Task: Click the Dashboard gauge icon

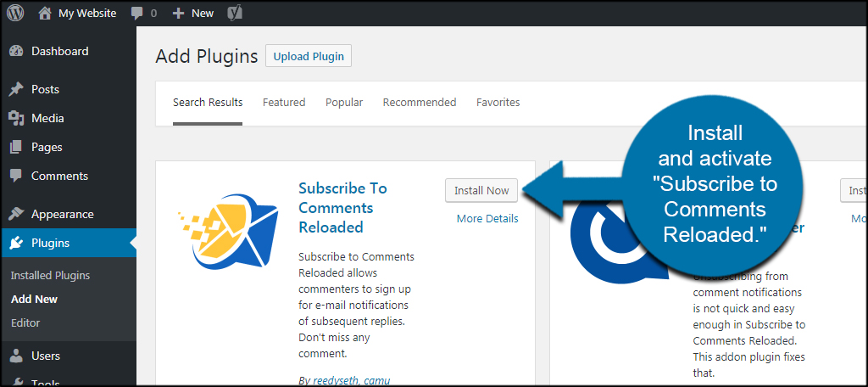Action: (17, 51)
